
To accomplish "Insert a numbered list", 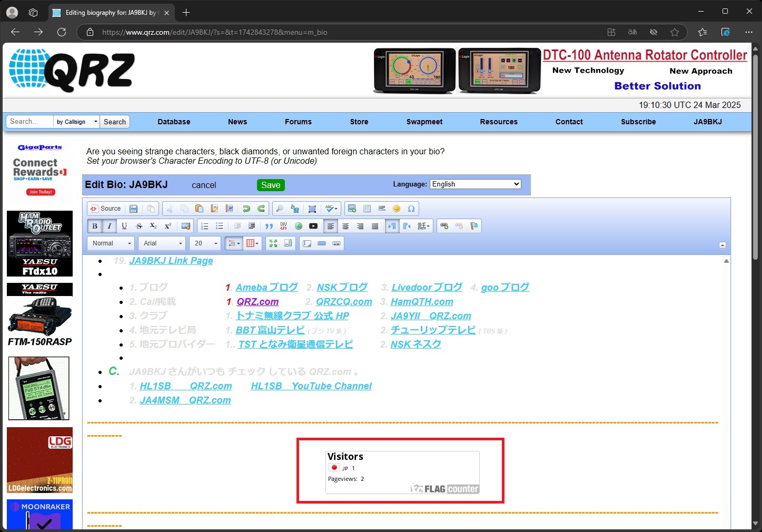I will tap(205, 226).
